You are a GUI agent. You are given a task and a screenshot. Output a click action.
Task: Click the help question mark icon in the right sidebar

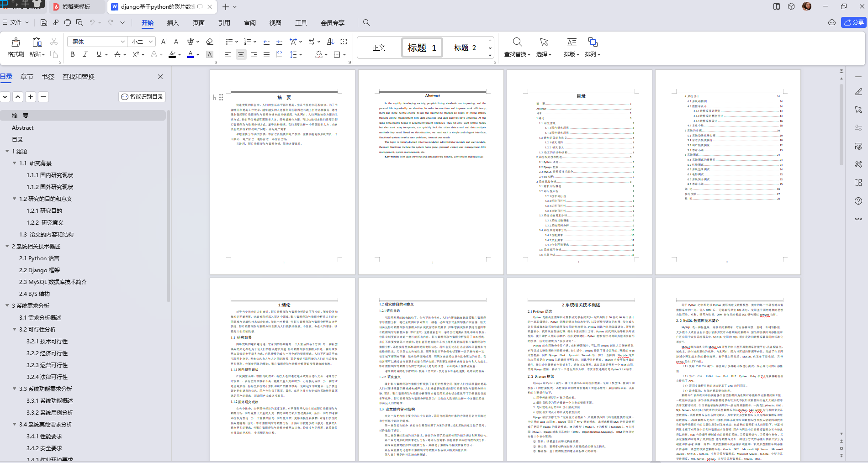point(858,201)
